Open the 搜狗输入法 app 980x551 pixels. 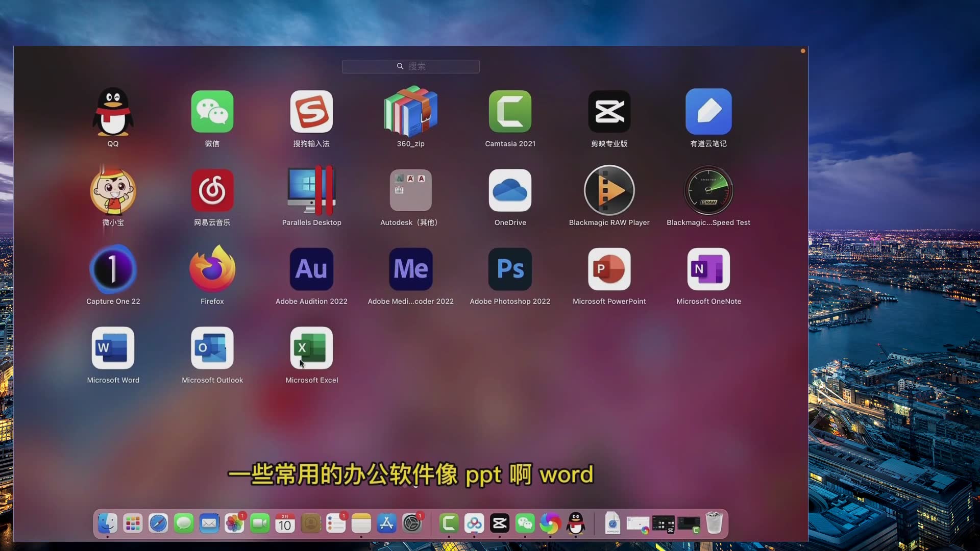[311, 111]
